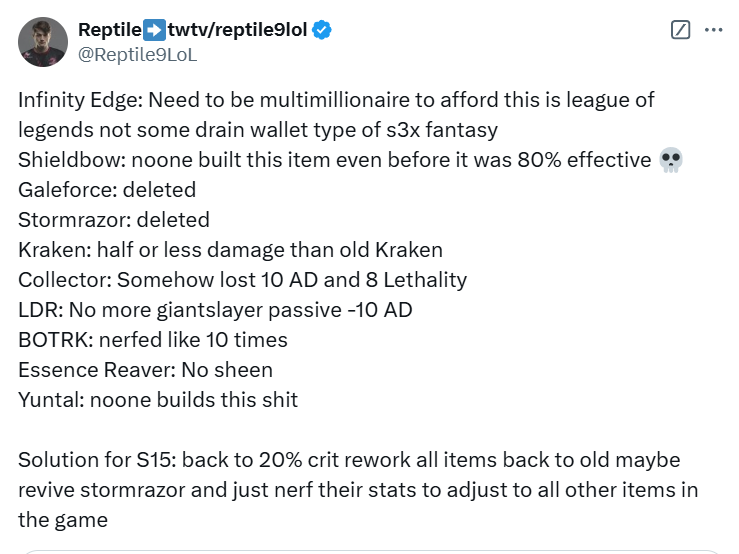Image resolution: width=739 pixels, height=554 pixels.
Task: Click the skull emoji after Shieldbow line
Action: point(671,160)
